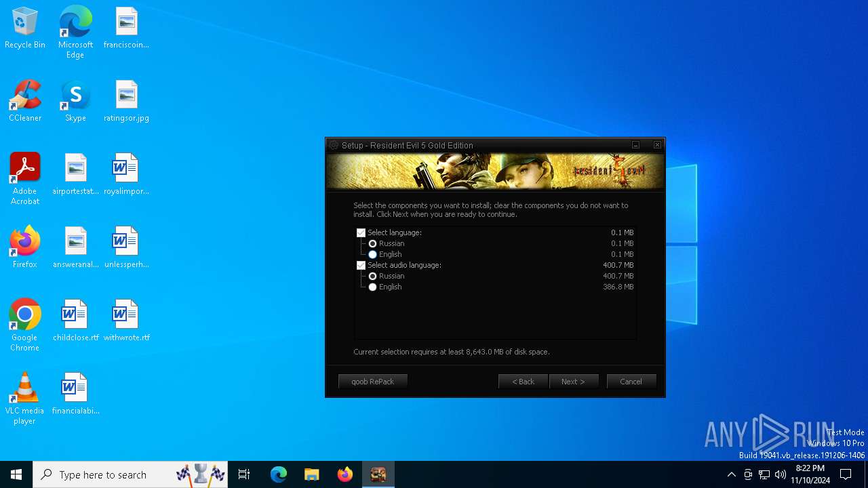The width and height of the screenshot is (868, 488).
Task: Choose English under Select language
Action: pyautogui.click(x=373, y=254)
